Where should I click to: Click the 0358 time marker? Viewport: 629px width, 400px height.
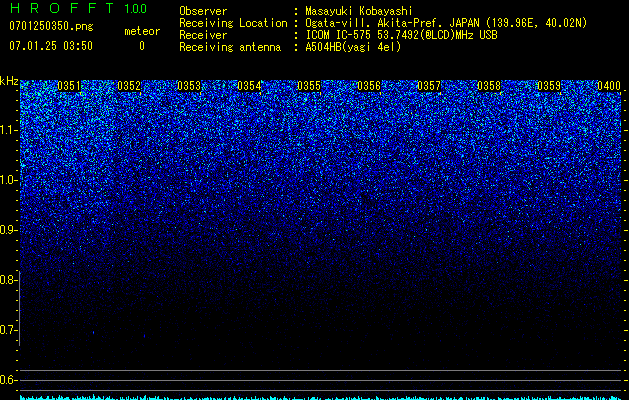[489, 86]
